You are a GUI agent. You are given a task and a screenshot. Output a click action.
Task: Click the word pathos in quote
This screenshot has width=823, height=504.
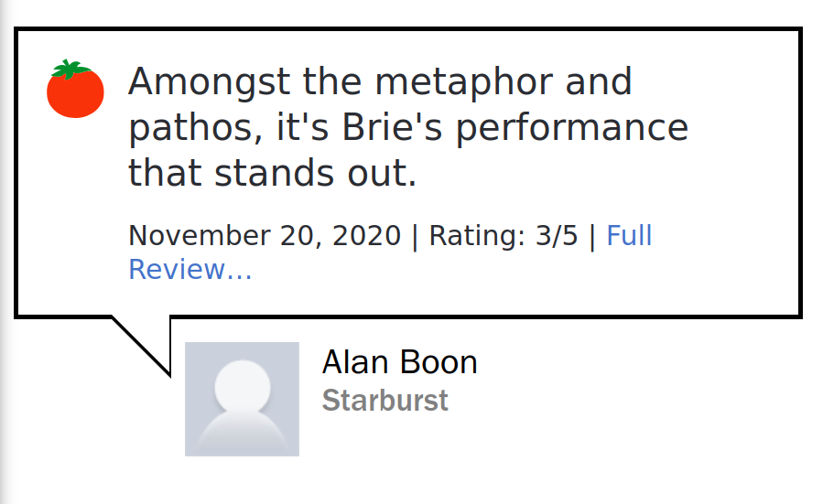point(195,128)
